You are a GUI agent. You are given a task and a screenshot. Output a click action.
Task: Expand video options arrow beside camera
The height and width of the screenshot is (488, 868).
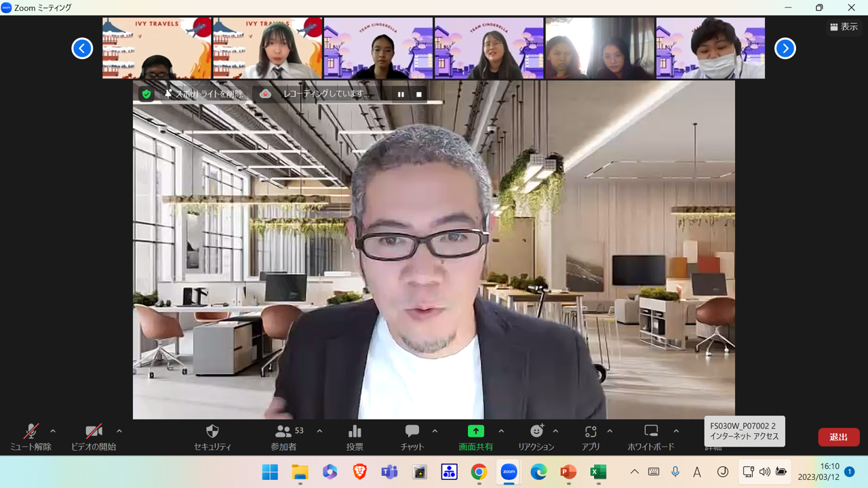[119, 431]
